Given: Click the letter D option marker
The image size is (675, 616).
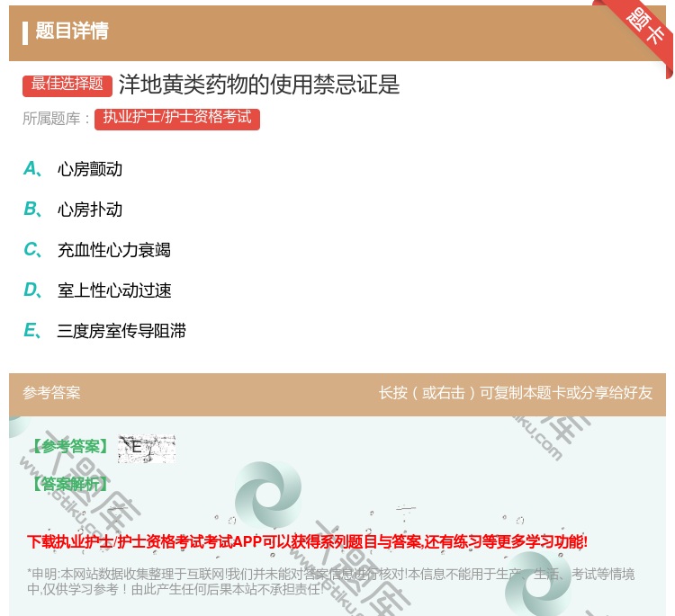Looking at the screenshot, I should pyautogui.click(x=32, y=290).
